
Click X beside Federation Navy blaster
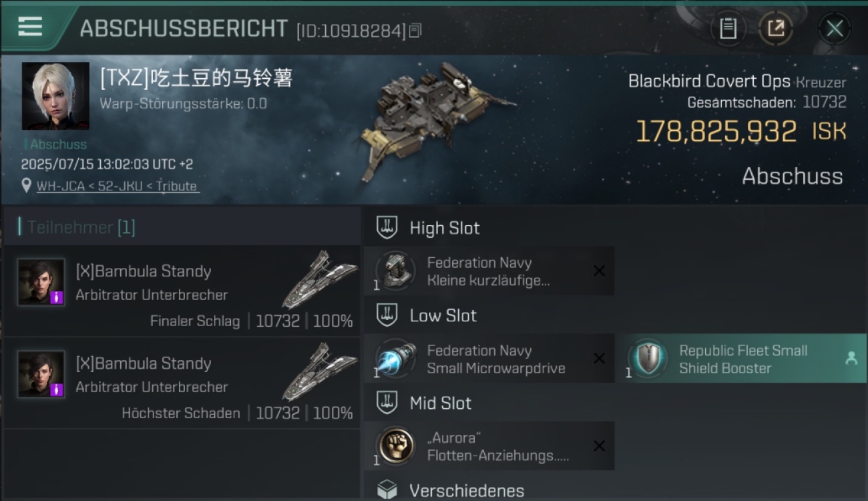tap(599, 271)
